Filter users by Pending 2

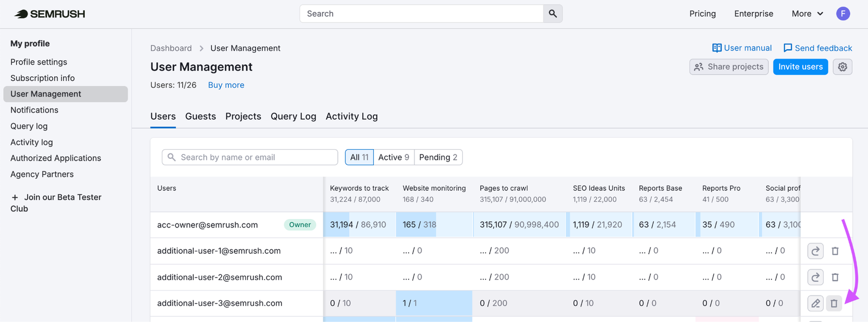(438, 157)
